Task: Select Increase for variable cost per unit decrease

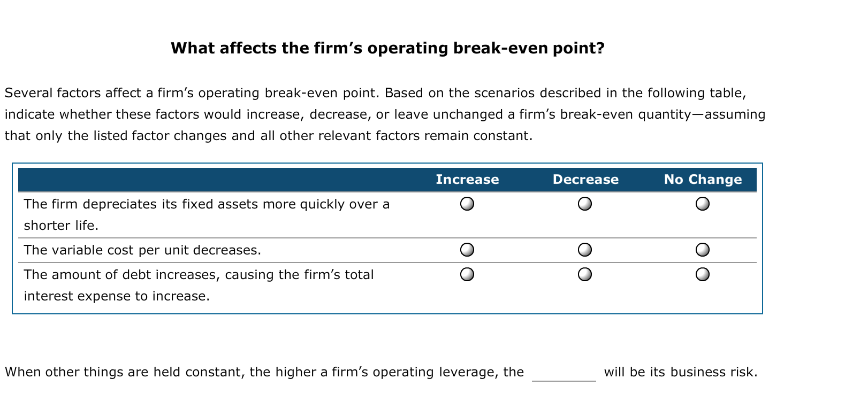Action: [467, 249]
